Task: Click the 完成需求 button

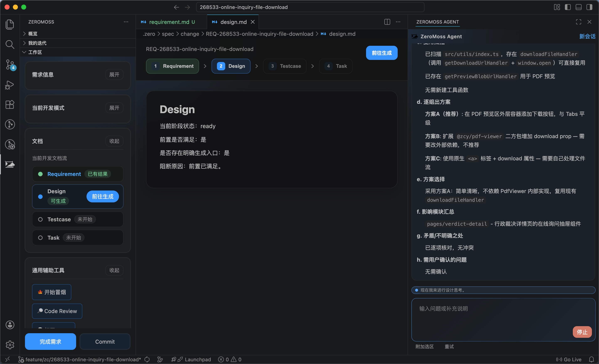Action: click(x=51, y=342)
